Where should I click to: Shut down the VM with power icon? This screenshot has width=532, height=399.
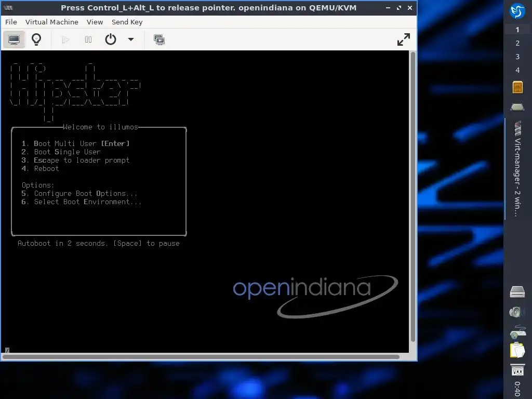111,39
